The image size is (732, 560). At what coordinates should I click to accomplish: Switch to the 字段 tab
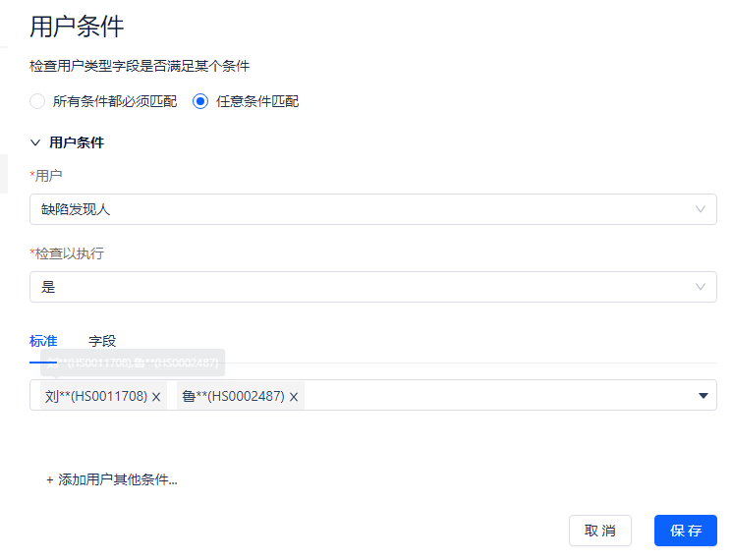click(x=102, y=341)
